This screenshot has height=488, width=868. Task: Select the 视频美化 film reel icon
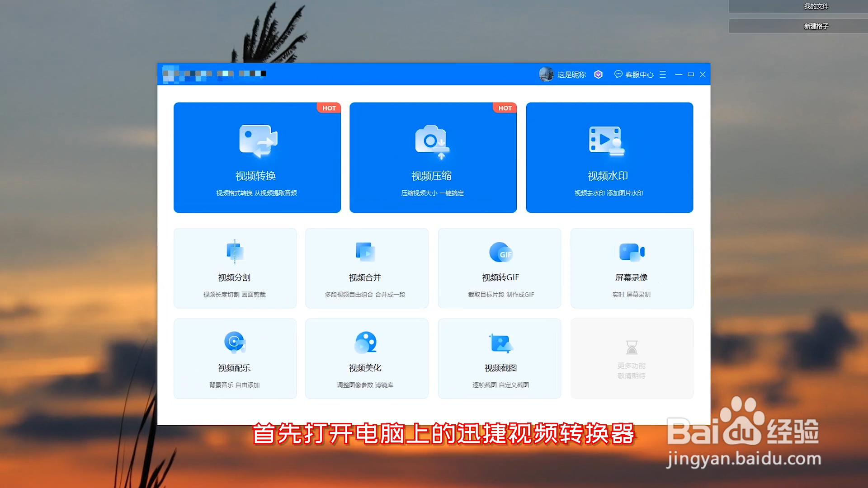point(365,343)
